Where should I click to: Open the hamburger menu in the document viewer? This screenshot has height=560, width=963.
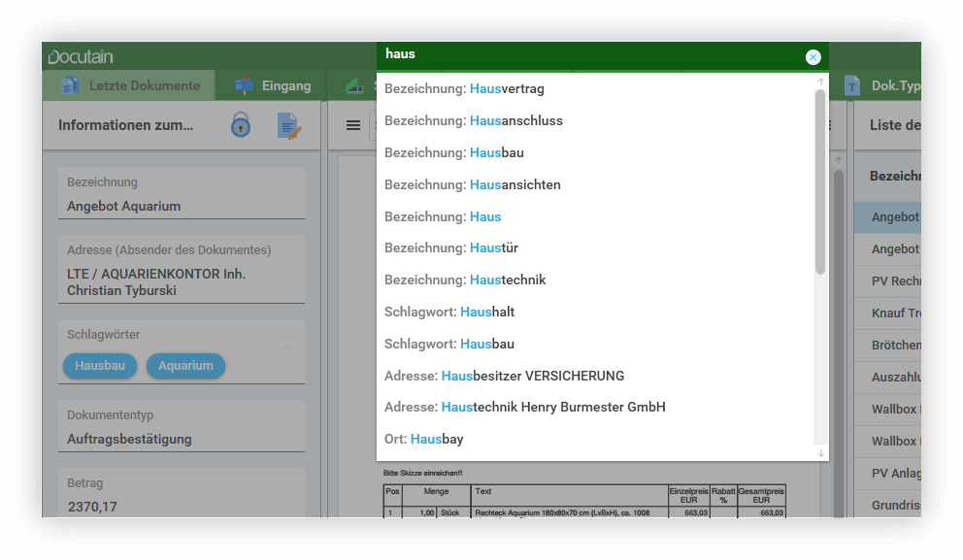pos(353,125)
